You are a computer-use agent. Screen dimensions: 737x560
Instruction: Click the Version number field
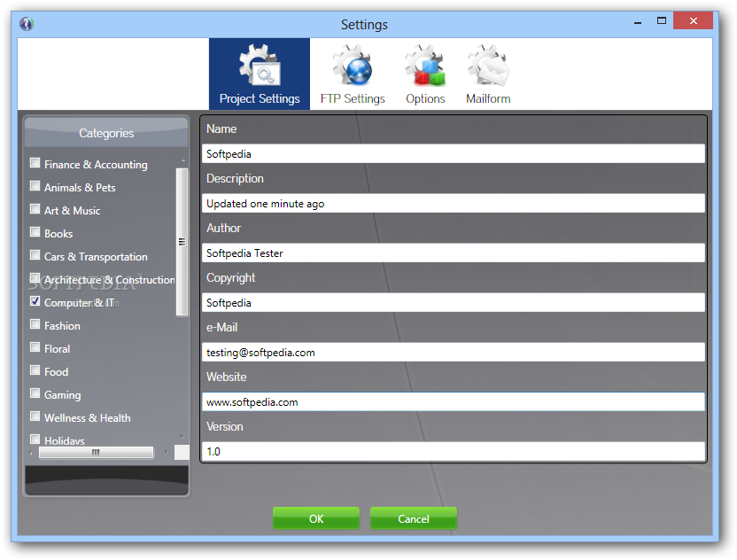click(454, 451)
